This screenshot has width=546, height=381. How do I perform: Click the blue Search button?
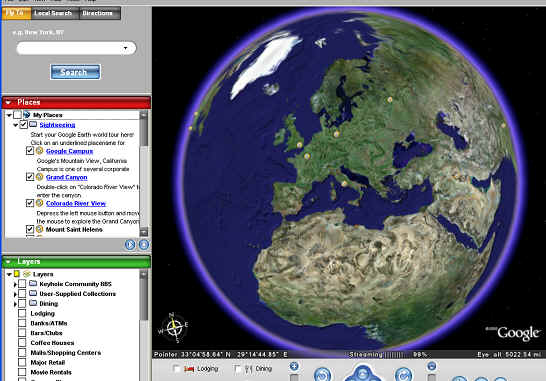pos(75,72)
